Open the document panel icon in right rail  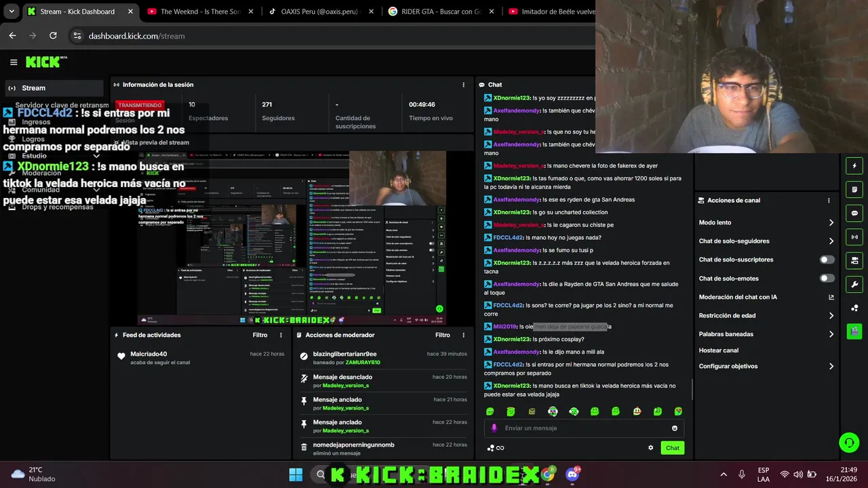coord(854,189)
